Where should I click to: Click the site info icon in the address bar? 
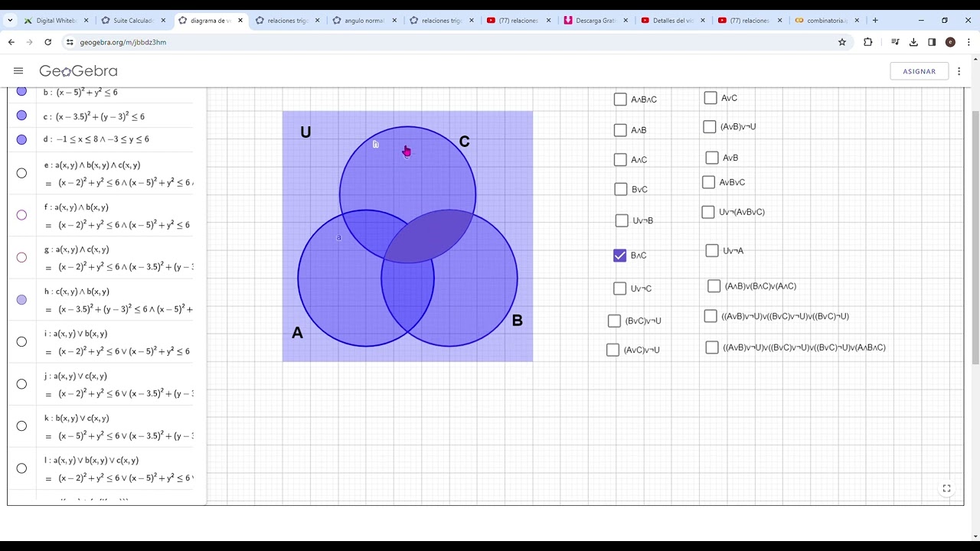pyautogui.click(x=70, y=42)
